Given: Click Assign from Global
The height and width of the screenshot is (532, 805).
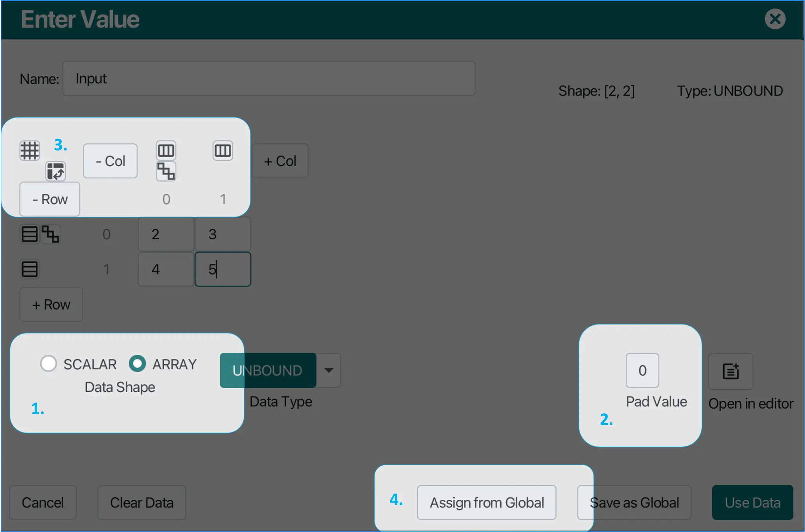Looking at the screenshot, I should pyautogui.click(x=487, y=502).
